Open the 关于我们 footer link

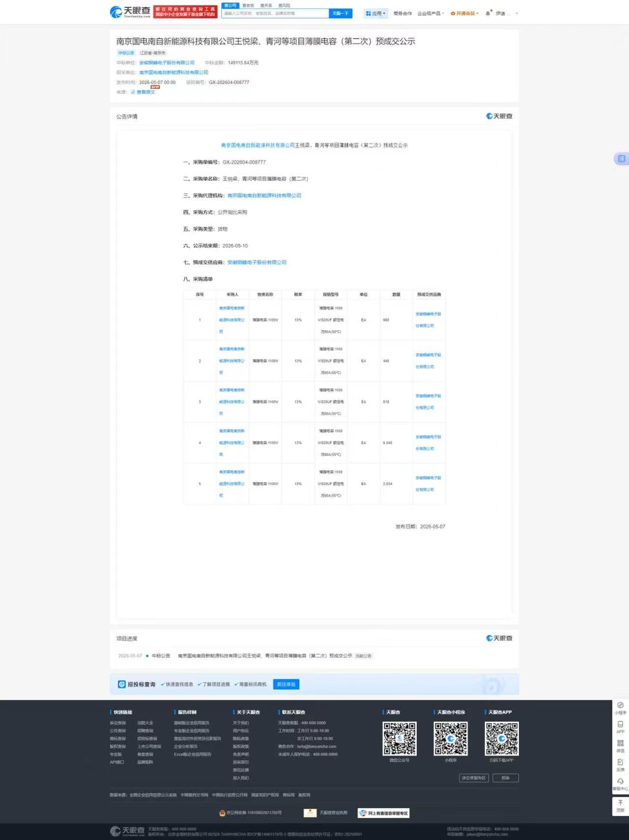241,723
